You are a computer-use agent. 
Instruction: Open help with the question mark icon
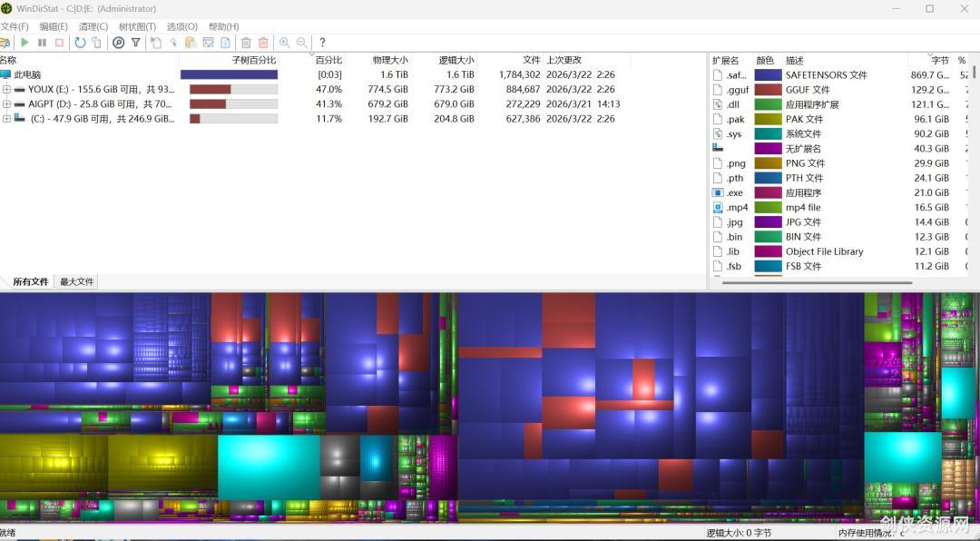click(x=322, y=43)
